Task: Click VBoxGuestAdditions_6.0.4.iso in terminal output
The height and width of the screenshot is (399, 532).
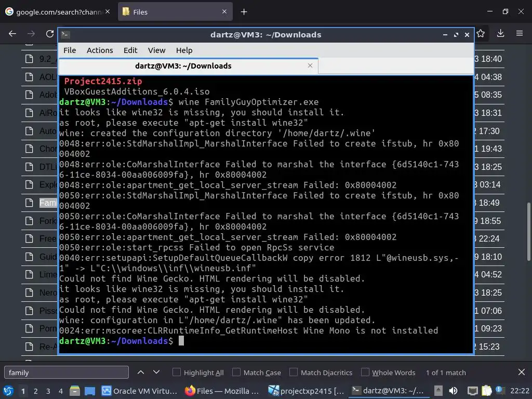Action: click(x=137, y=91)
